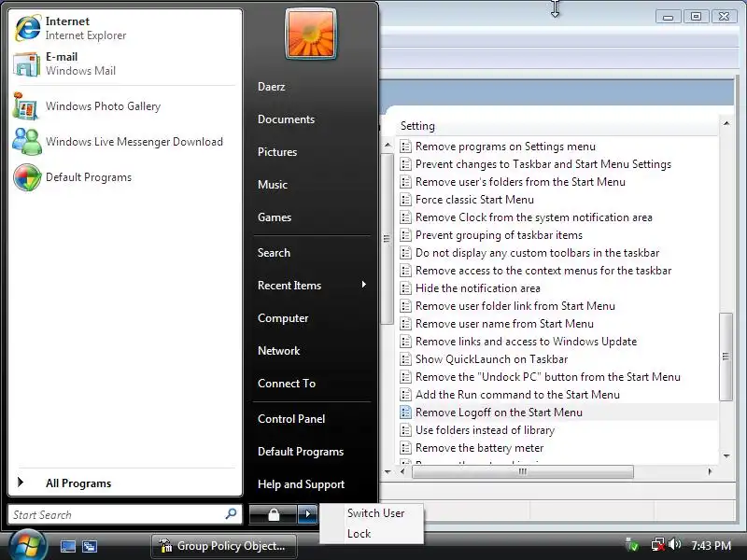This screenshot has width=747, height=560.
Task: Open Music from the Start menu
Action: pyautogui.click(x=272, y=184)
